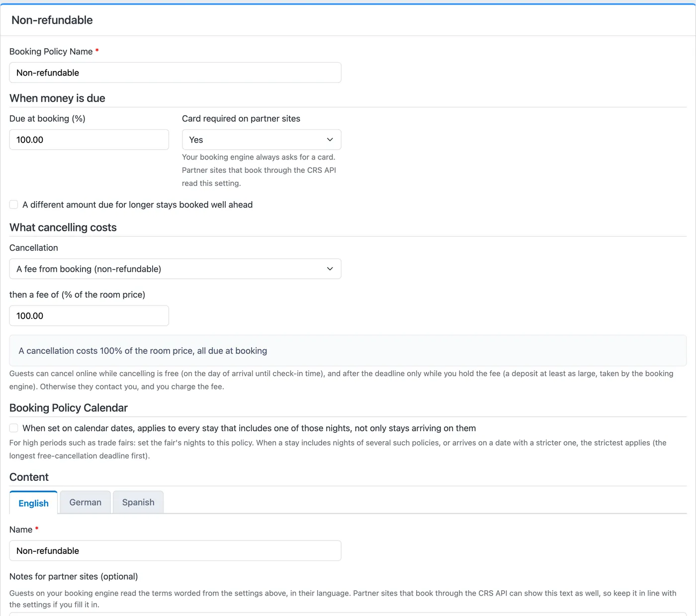Open the Card required on partner sites dropdown
Image resolution: width=696 pixels, height=616 pixels.
pyautogui.click(x=261, y=140)
